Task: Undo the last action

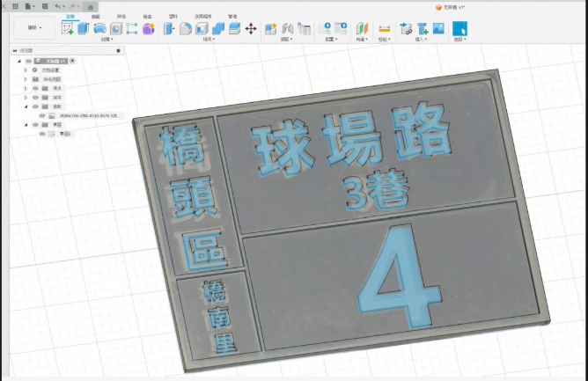Action: pos(58,6)
